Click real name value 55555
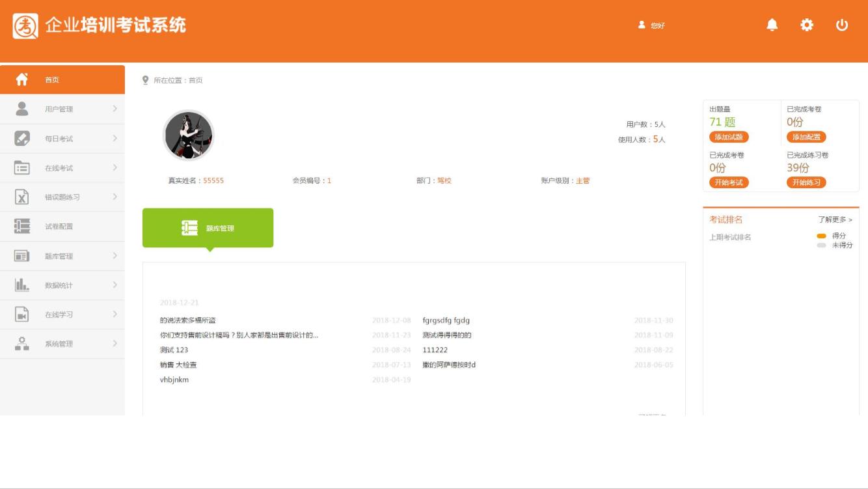868x489 pixels. pyautogui.click(x=213, y=180)
